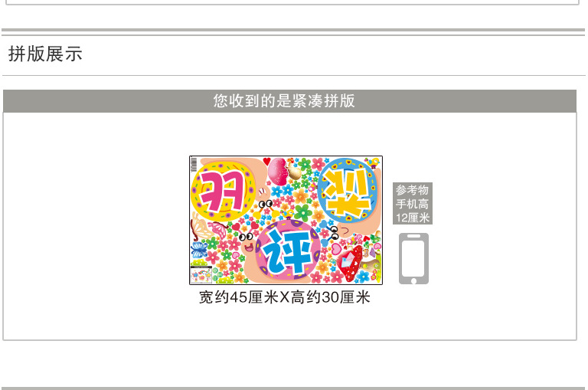Image resolution: width=588 pixels, height=390 pixels.
Task: Click the small preview thumbnail in sheet corner
Action: click(x=201, y=274)
